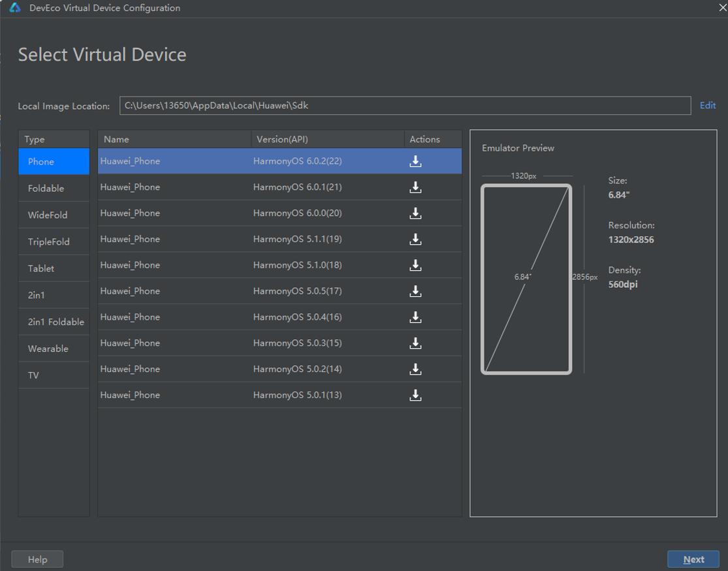Select the Tablet device type

point(54,268)
